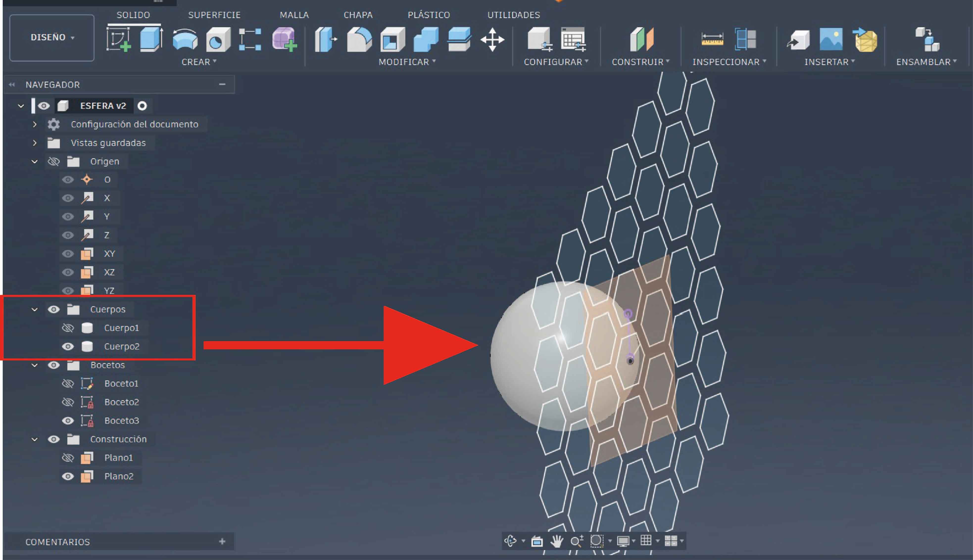Click the Orbit navigation tool
Image resolution: width=973 pixels, height=560 pixels.
pyautogui.click(x=511, y=541)
